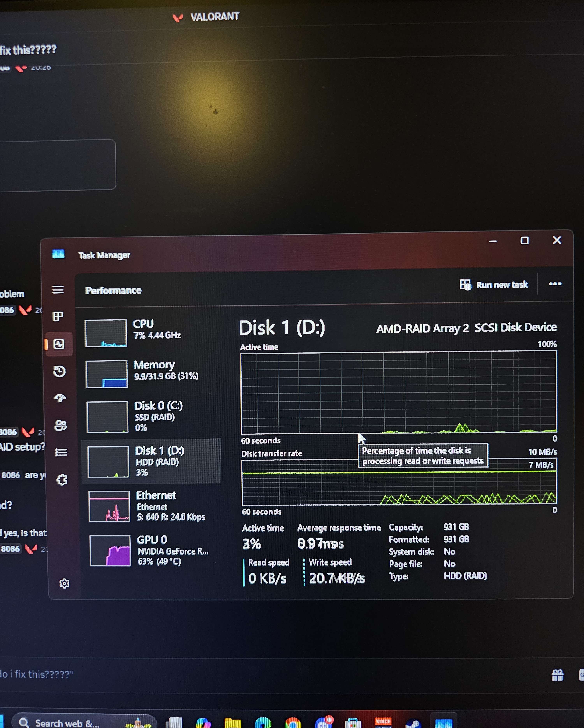This screenshot has width=584, height=728.
Task: Open Task Manager settings gear
Action: (64, 584)
